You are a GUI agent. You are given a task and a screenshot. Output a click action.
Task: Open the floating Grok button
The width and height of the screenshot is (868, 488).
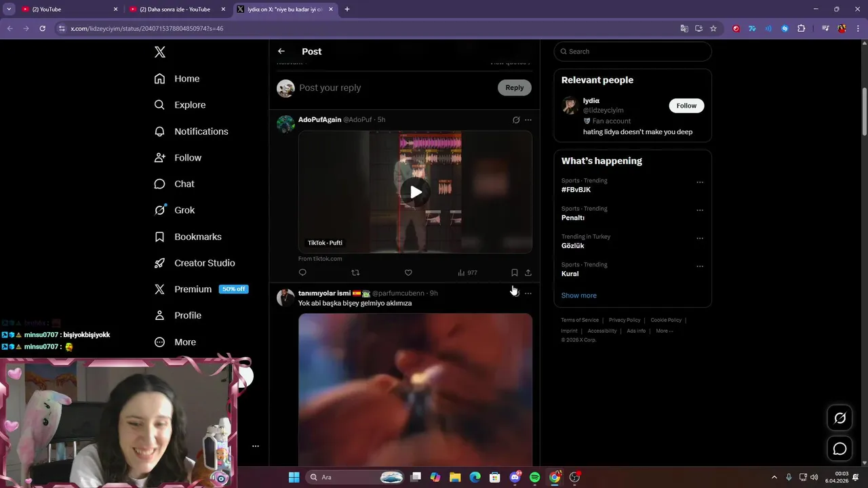[840, 418]
